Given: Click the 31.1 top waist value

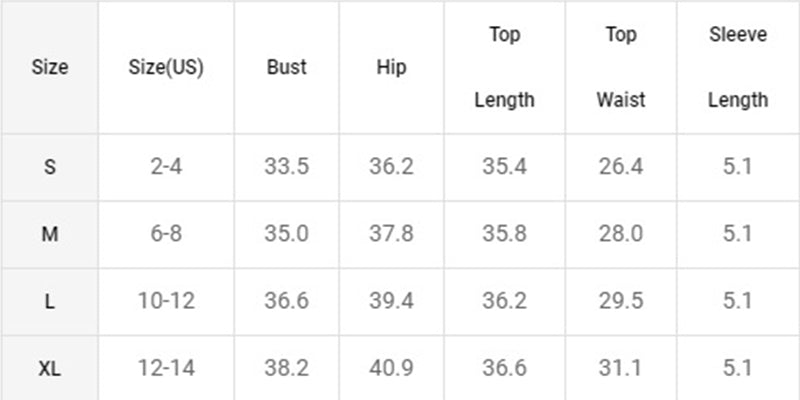Looking at the screenshot, I should (x=621, y=368).
